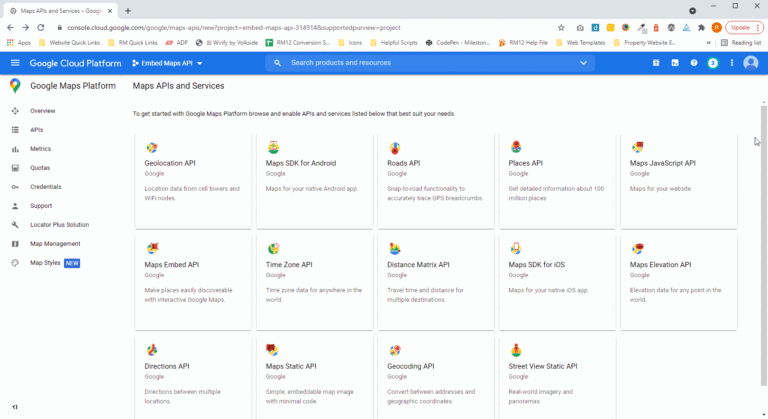Open the Help question mark icon

click(694, 63)
